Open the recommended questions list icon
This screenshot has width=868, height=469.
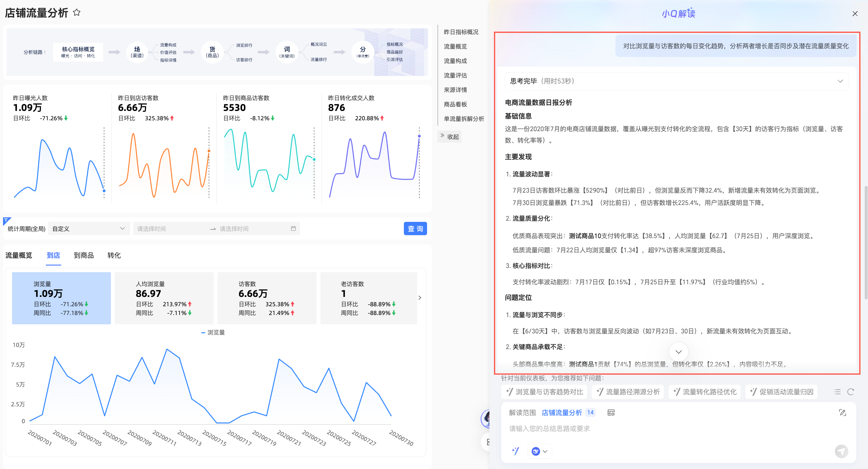tap(837, 392)
